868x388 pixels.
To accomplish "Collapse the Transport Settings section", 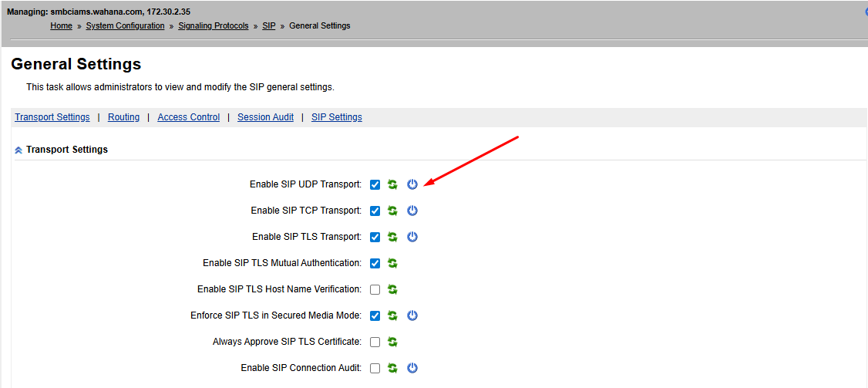I will coord(19,150).
